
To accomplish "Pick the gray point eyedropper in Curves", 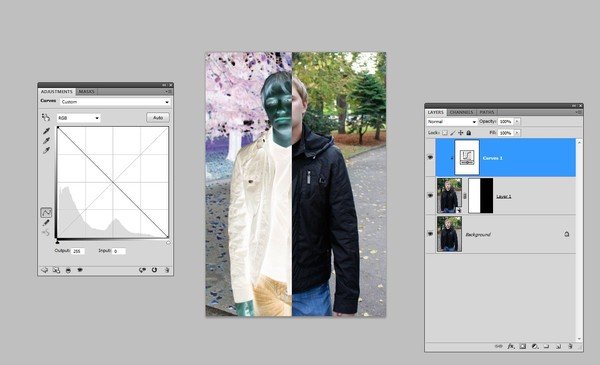I will (x=46, y=140).
